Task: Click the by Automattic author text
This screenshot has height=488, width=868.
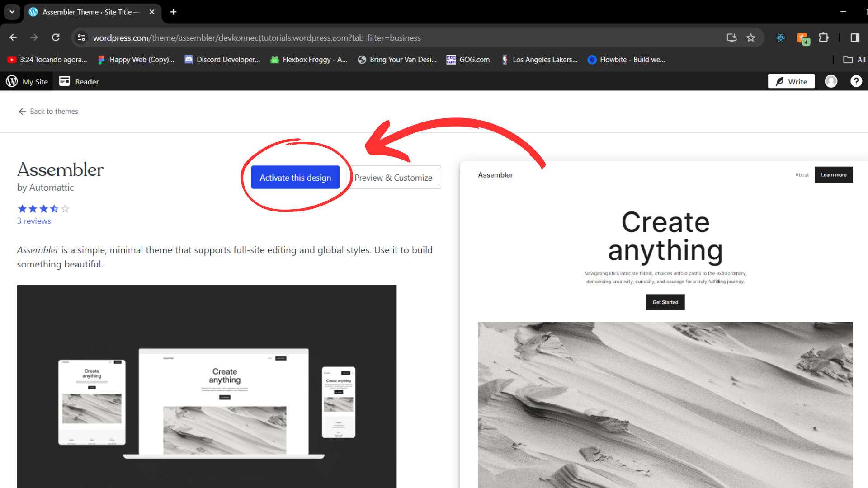Action: tap(45, 188)
